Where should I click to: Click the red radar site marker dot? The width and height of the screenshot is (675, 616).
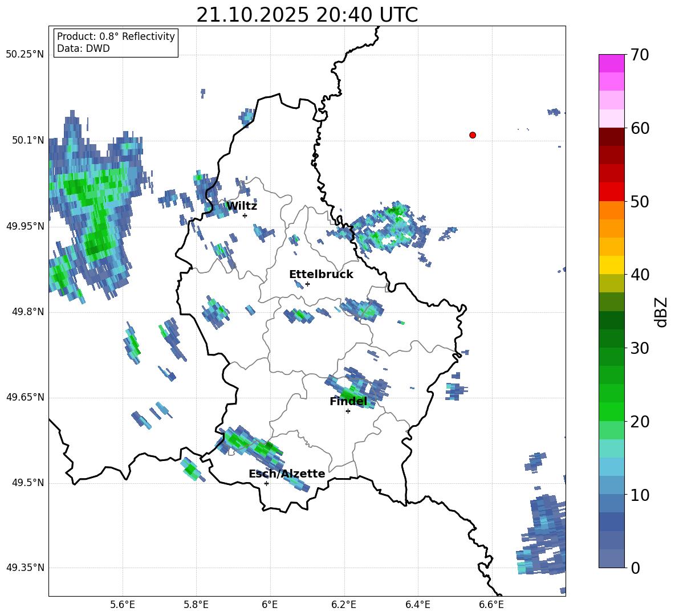coord(473,135)
